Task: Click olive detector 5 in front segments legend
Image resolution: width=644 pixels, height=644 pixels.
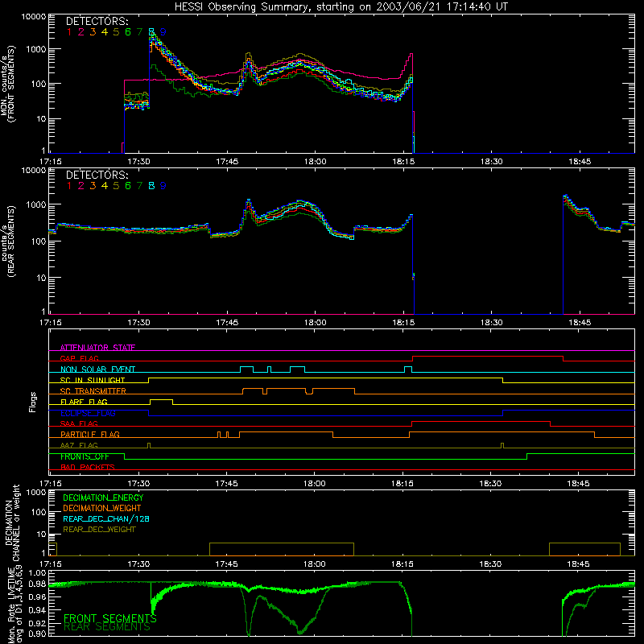Action: click(x=116, y=31)
